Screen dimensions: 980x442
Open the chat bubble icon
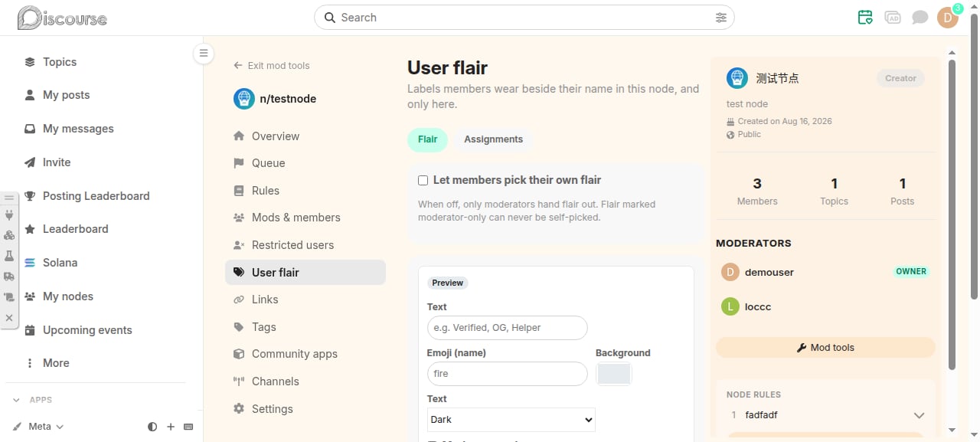[x=920, y=17]
